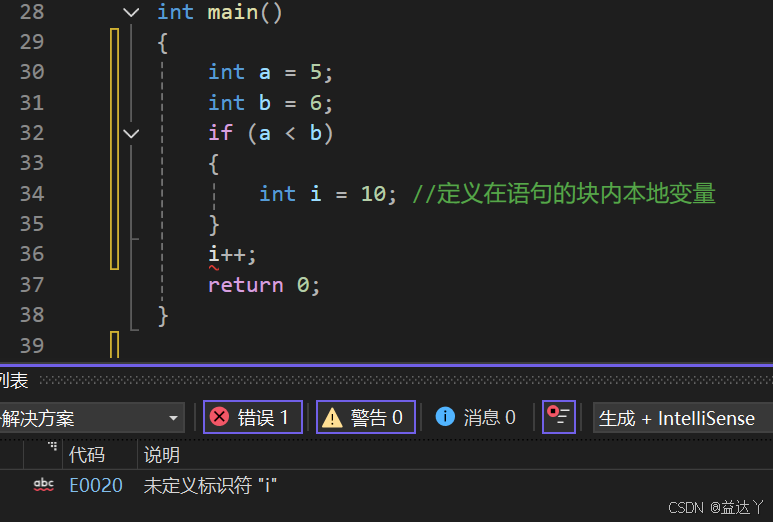The width and height of the screenshot is (773, 522).
Task: Toggle the 警告 0 warnings filter
Action: 366,418
